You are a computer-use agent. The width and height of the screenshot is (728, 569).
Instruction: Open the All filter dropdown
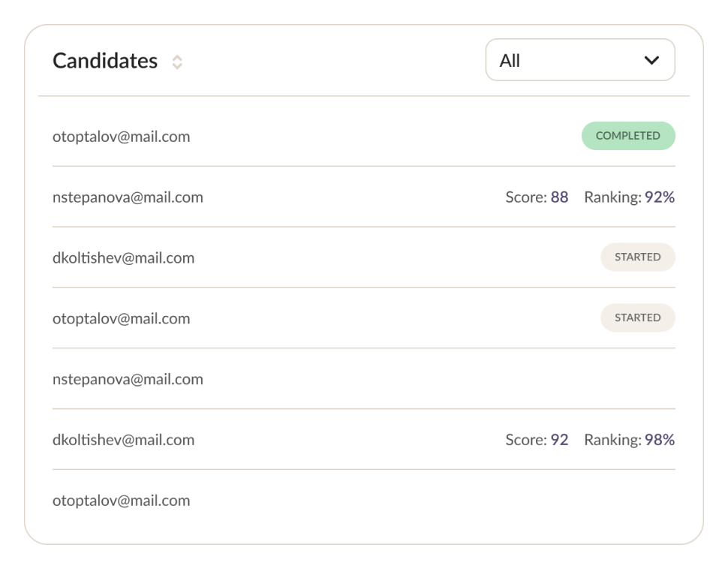point(579,60)
